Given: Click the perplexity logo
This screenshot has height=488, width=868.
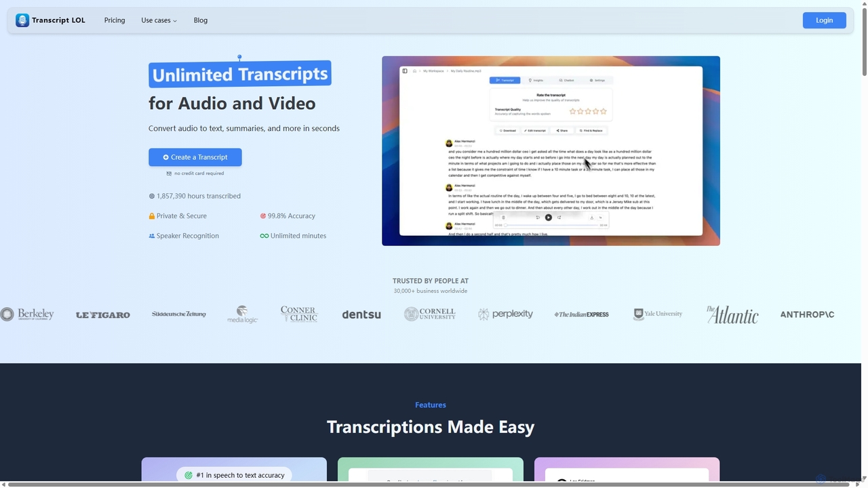Looking at the screenshot, I should pos(506,314).
